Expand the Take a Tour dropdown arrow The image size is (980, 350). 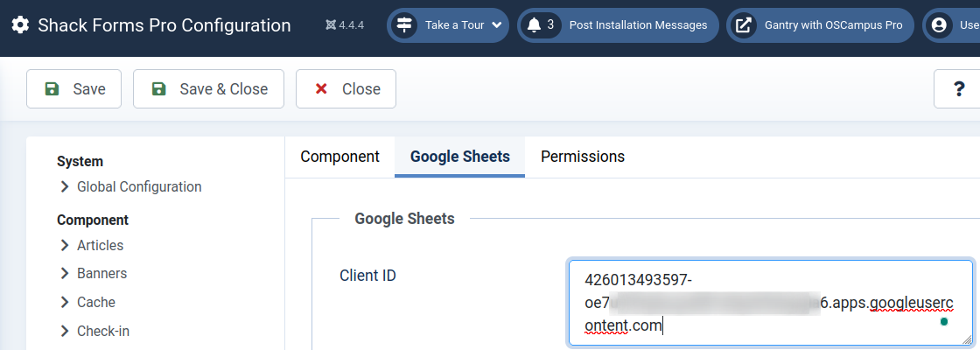[497, 25]
